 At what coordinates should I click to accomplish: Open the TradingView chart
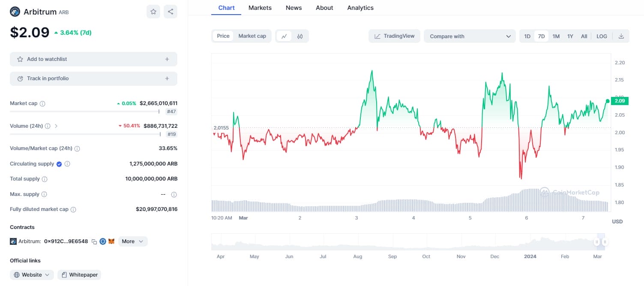coord(395,36)
